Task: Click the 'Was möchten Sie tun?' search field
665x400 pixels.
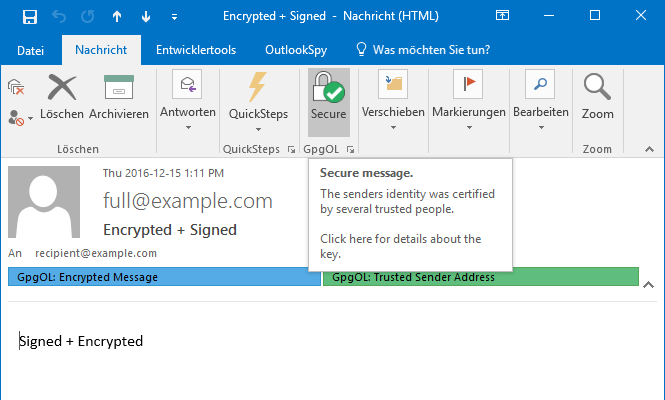Action: [428, 49]
